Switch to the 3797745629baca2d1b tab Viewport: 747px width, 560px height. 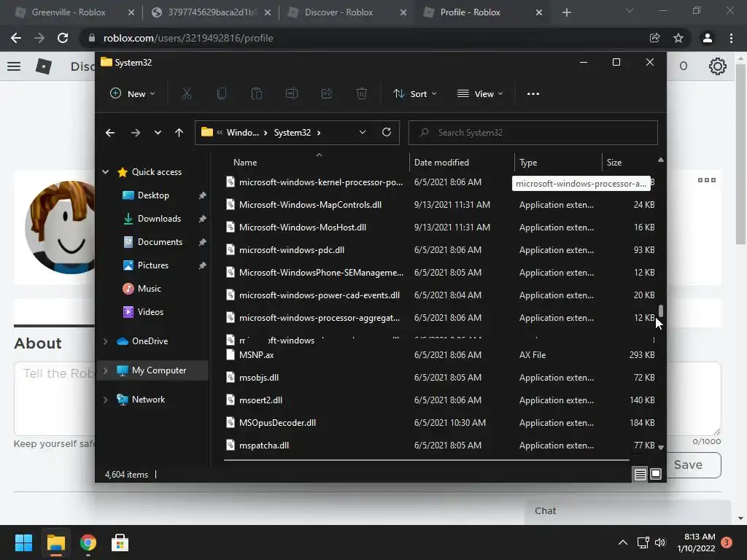(212, 12)
